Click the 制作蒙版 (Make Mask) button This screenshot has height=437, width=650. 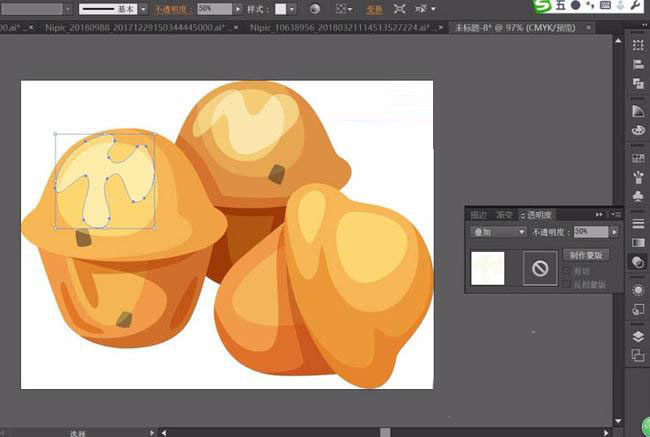[586, 255]
